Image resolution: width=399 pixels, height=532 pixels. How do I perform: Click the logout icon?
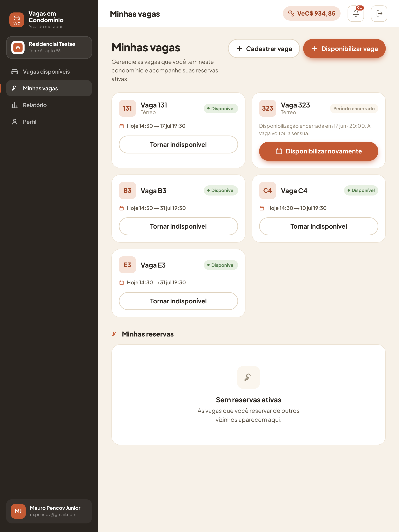[x=379, y=13]
